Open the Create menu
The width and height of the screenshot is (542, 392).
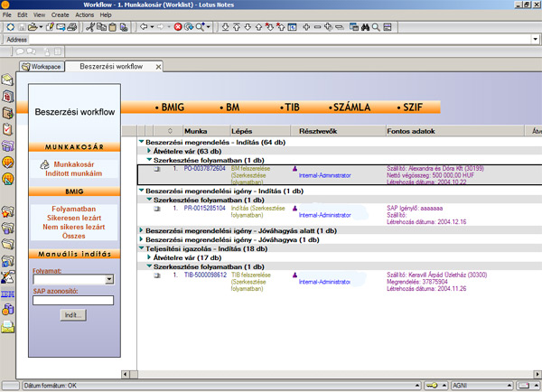point(61,14)
